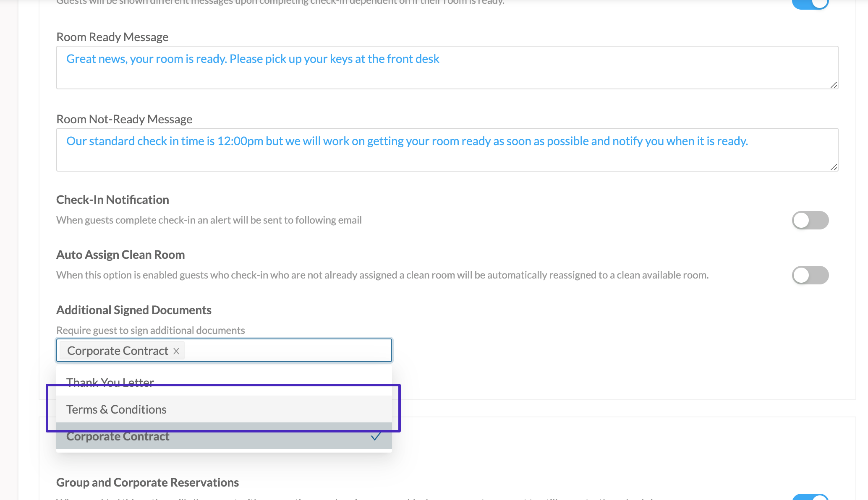
Task: Select the Terms & Conditions option
Action: pyautogui.click(x=116, y=409)
